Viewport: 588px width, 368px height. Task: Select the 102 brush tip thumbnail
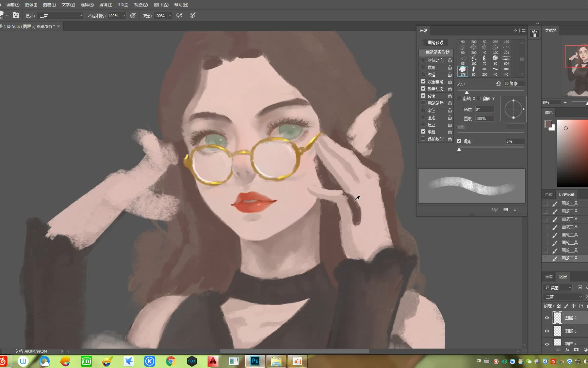(474, 60)
